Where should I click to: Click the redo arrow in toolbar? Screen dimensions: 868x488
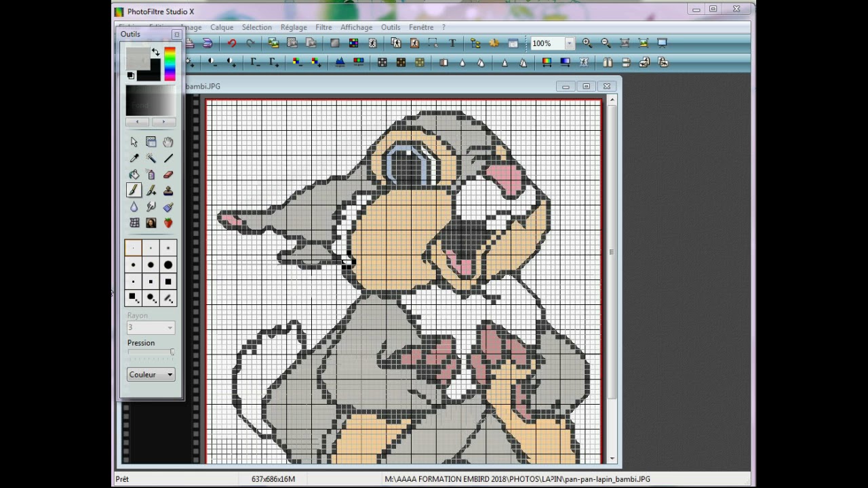(x=250, y=43)
